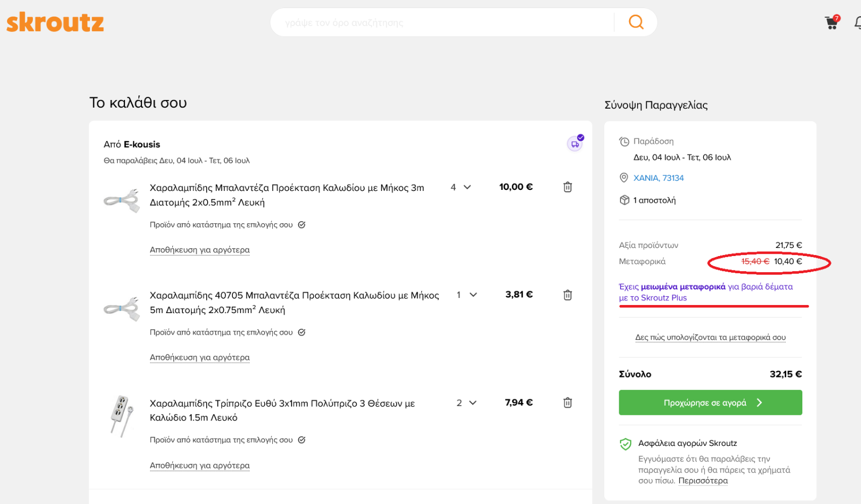Save the 3m cable for later (Αποθήκευση για αργότερα)

200,250
